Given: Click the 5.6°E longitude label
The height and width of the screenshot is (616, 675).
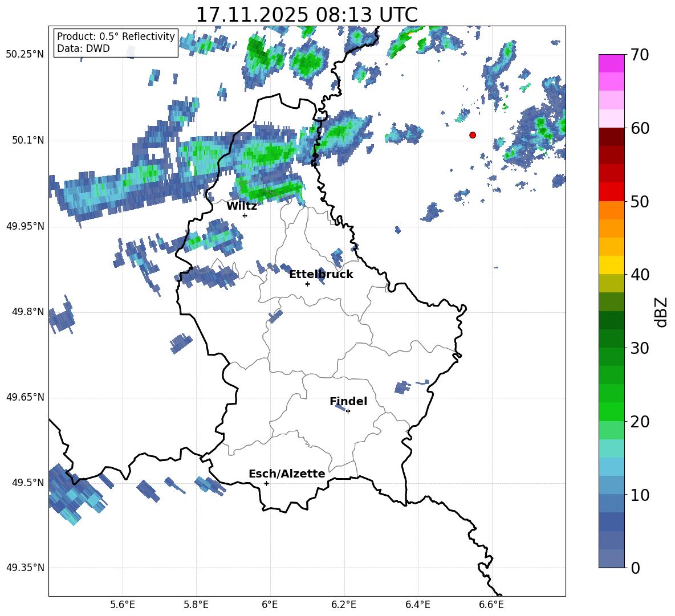Looking at the screenshot, I should [x=123, y=605].
